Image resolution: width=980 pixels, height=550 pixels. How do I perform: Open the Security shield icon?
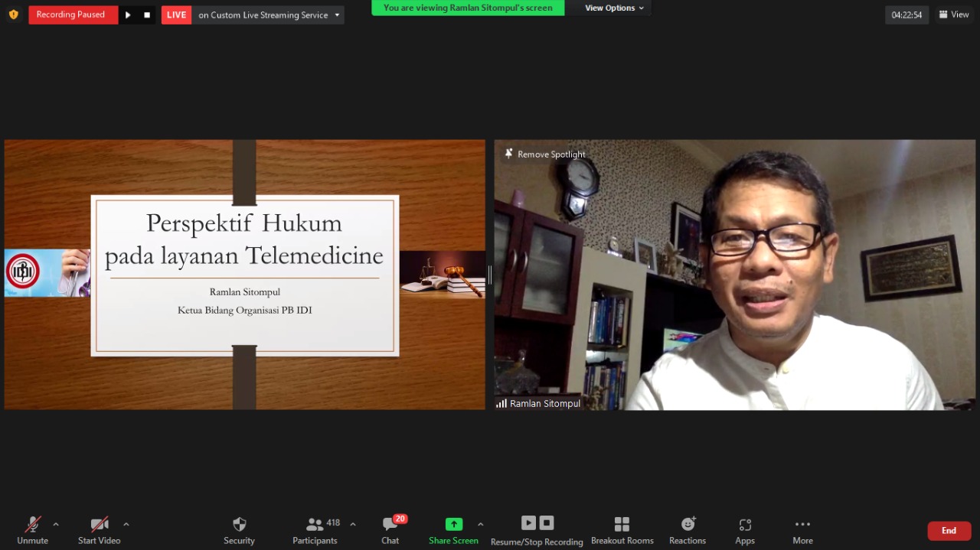[239, 524]
